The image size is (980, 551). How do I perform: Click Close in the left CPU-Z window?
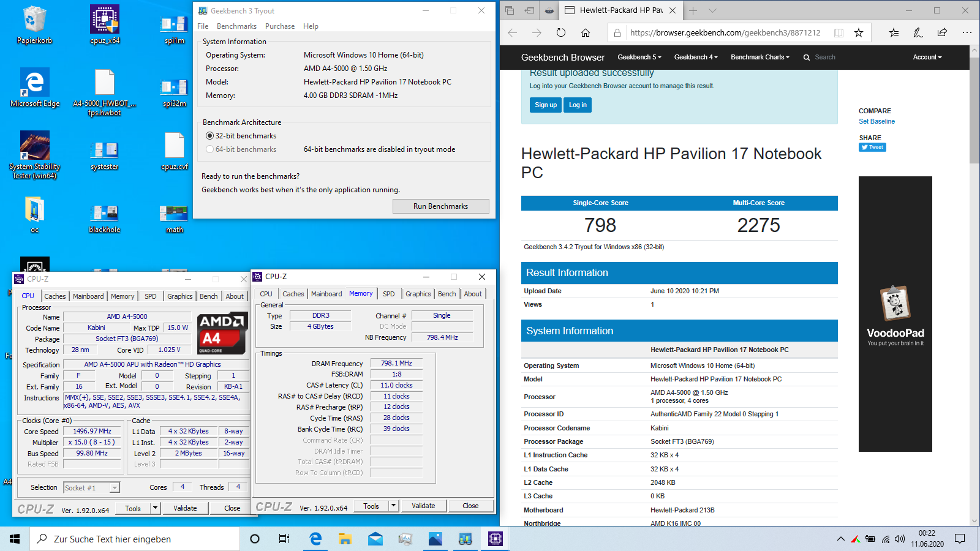point(232,508)
